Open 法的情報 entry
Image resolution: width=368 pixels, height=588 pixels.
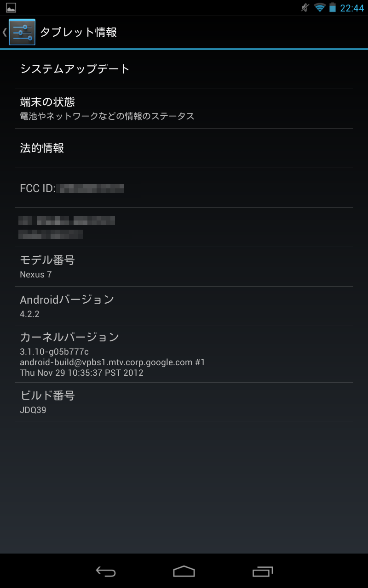point(184,148)
